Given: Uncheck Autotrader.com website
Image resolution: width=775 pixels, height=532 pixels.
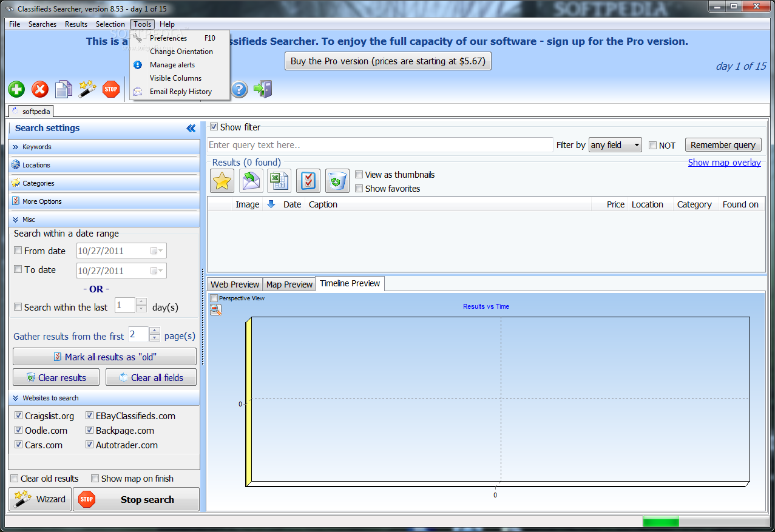Looking at the screenshot, I should [89, 445].
